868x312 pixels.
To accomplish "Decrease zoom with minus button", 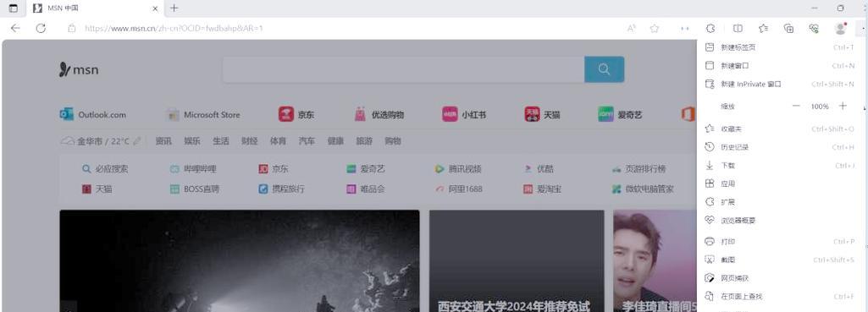I will coord(796,106).
